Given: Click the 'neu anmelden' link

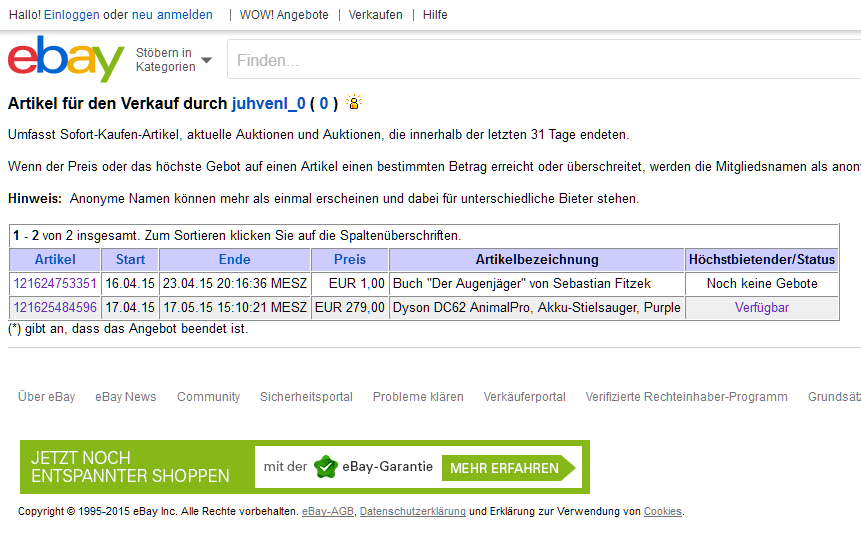Looking at the screenshot, I should (172, 15).
